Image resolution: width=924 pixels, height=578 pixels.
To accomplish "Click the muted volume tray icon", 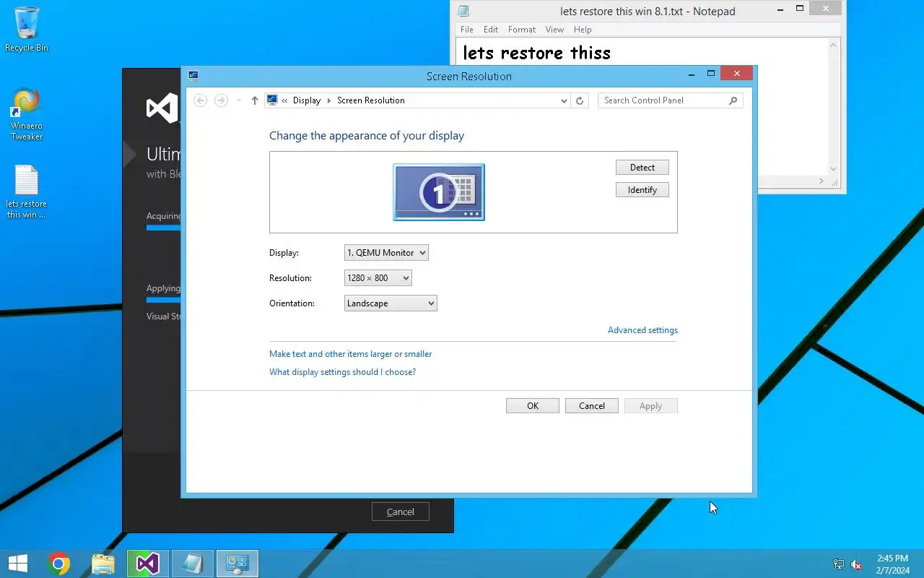I will (x=856, y=564).
